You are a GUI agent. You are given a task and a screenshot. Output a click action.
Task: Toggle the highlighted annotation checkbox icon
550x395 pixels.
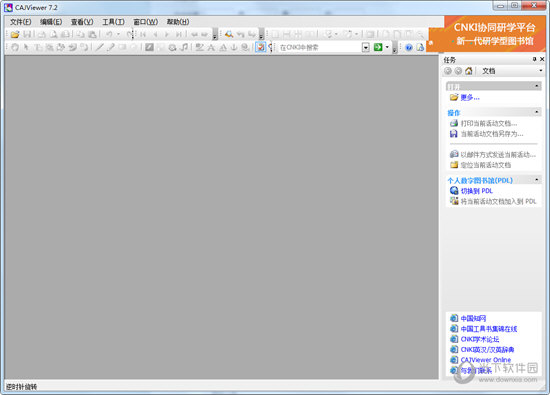click(x=260, y=47)
